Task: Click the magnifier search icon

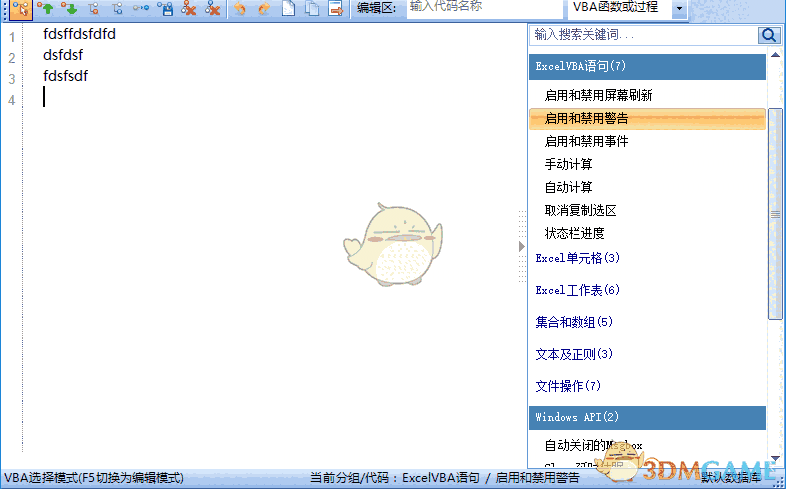Action: click(769, 35)
